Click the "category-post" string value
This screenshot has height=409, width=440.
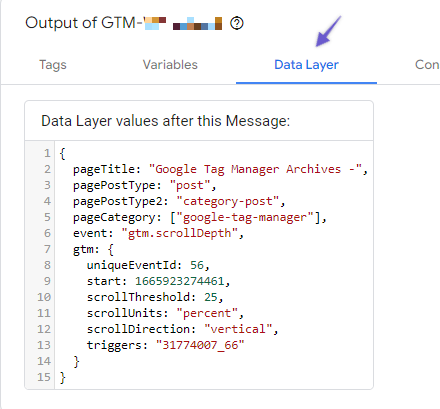pyautogui.click(x=228, y=201)
